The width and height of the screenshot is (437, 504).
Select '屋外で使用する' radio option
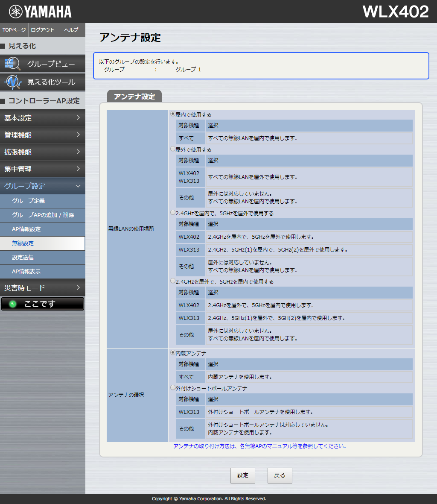(x=173, y=149)
